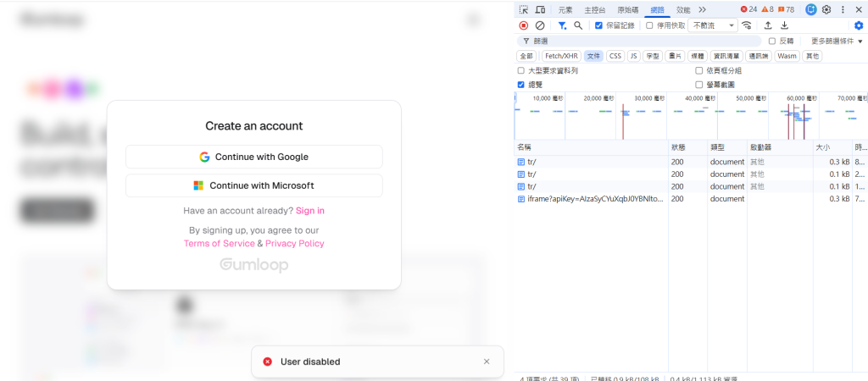Click the warning count 8 badge
Viewport: 868px width, 381px height.
(x=767, y=9)
